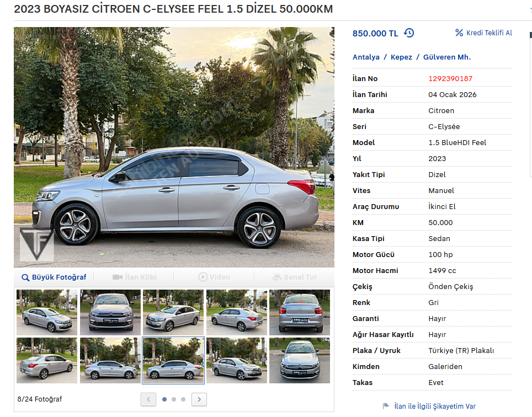
Task: Open the Antalya location link
Action: [366, 57]
